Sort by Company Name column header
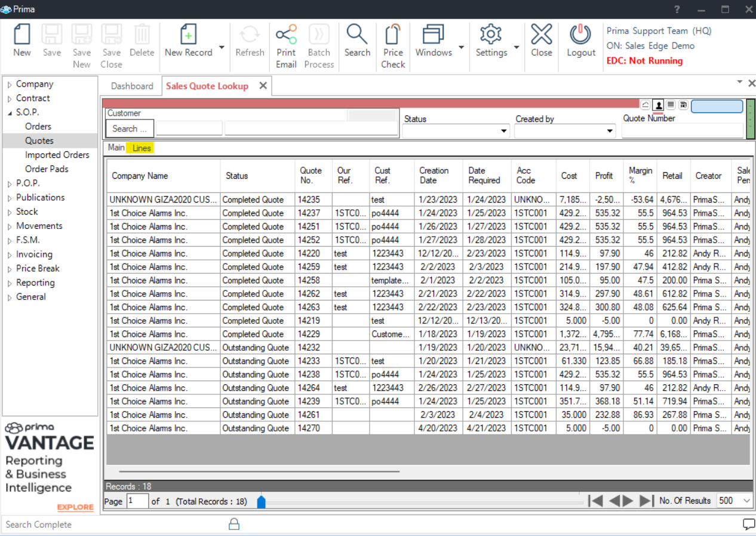Viewport: 756px width, 536px height. point(164,176)
